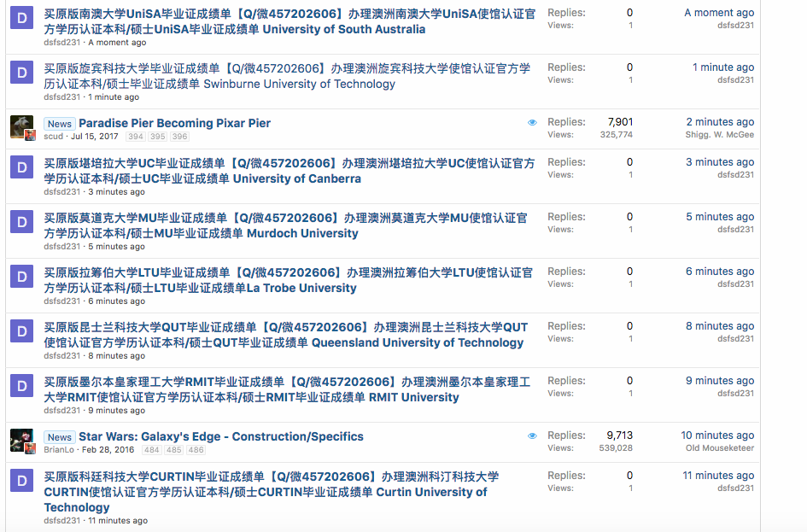Image resolution: width=807 pixels, height=532 pixels.
Task: Click '10 minutes ago' latest post time
Action: point(717,436)
